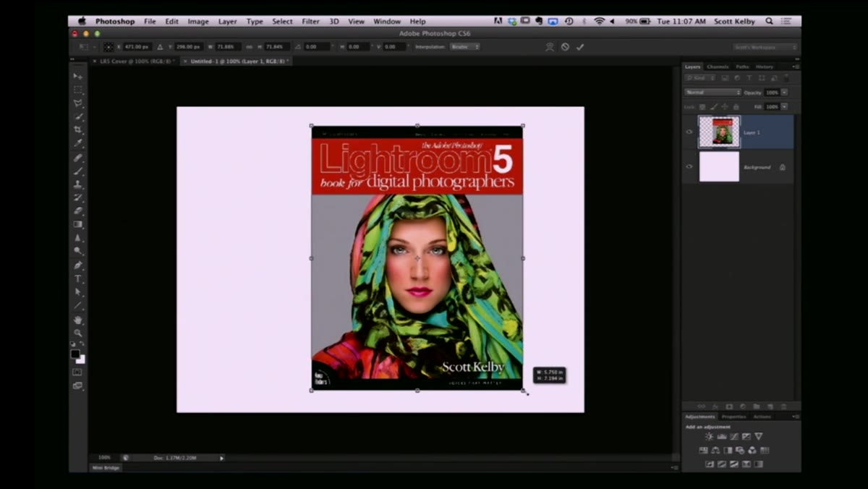Open the Adjustments panel flyout menu
The width and height of the screenshot is (868, 489).
click(796, 417)
